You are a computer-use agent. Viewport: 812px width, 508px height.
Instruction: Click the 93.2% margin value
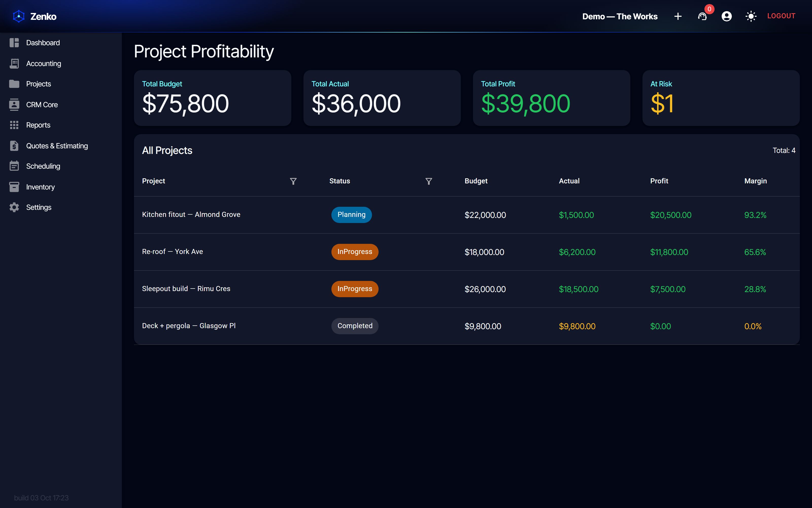point(755,215)
